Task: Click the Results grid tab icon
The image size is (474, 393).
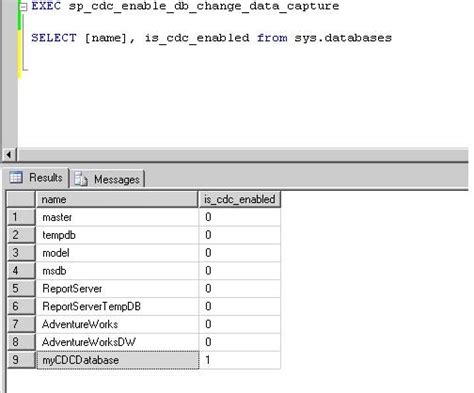Action: pos(16,177)
